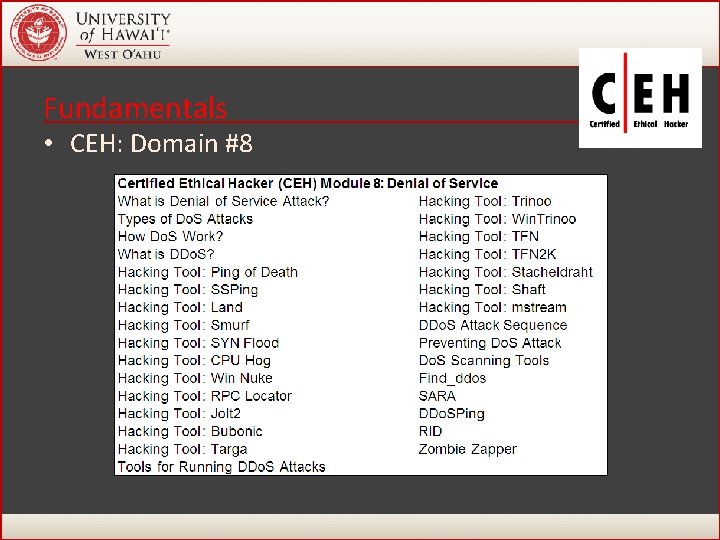Select 'Find_ddos' entry
This screenshot has width=720, height=540.
(452, 378)
